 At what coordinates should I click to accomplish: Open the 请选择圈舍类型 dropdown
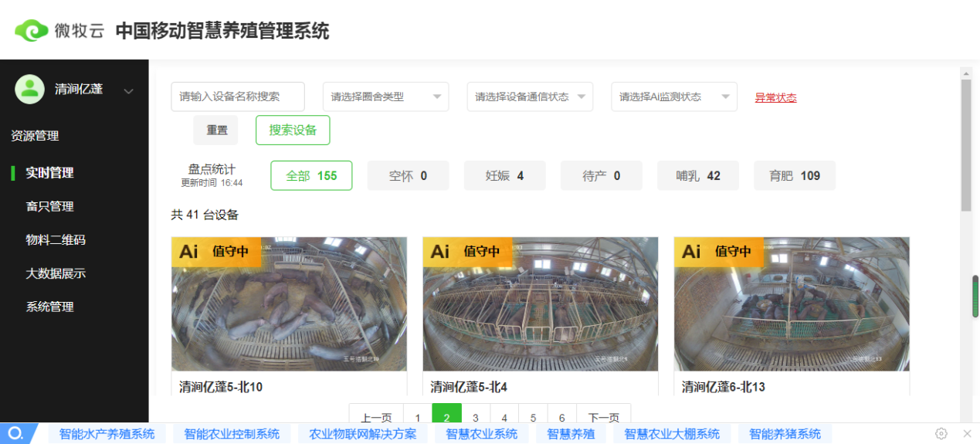point(385,97)
